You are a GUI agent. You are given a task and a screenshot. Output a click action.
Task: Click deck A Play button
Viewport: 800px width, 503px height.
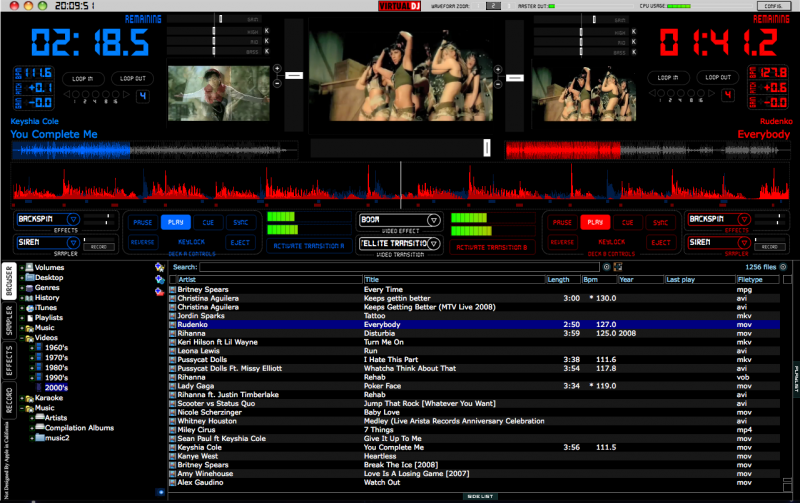click(176, 222)
